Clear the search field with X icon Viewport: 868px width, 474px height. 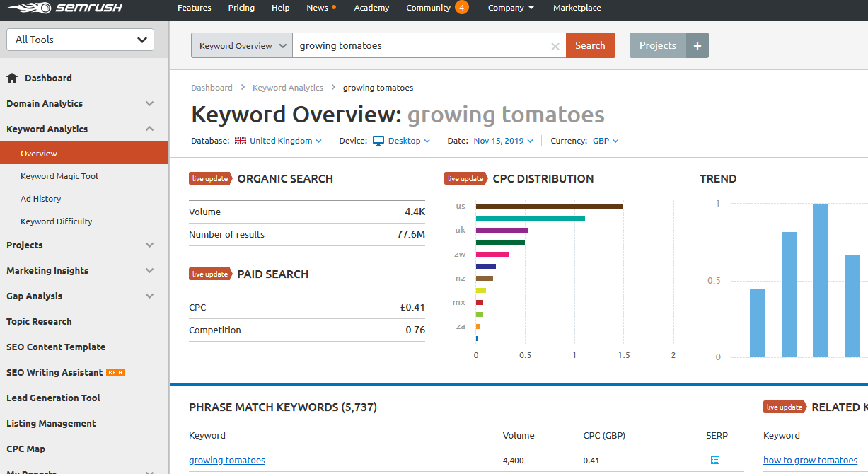tap(555, 46)
